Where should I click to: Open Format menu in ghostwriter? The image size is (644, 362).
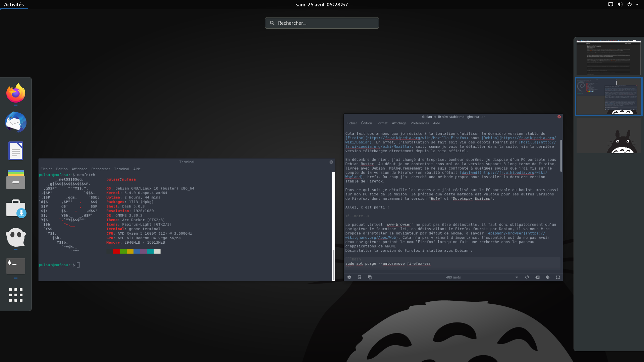click(382, 123)
